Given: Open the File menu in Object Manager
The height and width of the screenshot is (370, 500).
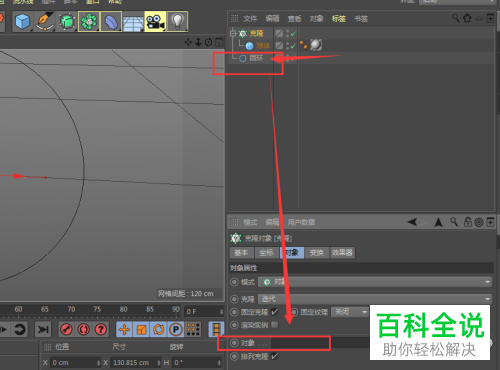Looking at the screenshot, I should pos(250,19).
